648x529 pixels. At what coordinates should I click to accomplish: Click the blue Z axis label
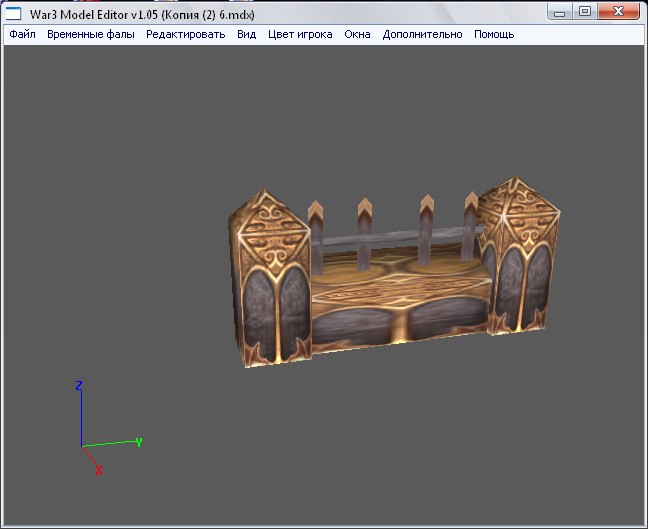coord(79,385)
